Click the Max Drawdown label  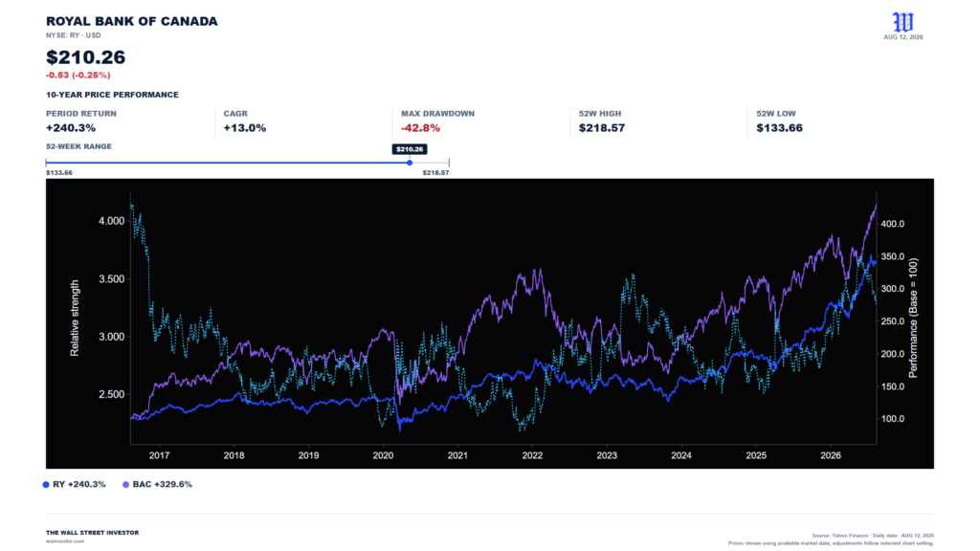pos(437,114)
